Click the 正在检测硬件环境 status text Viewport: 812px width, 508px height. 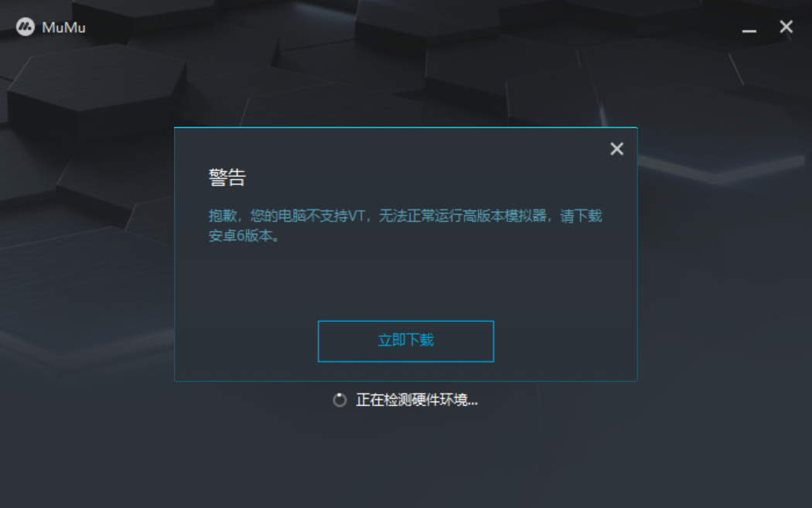click(x=417, y=400)
